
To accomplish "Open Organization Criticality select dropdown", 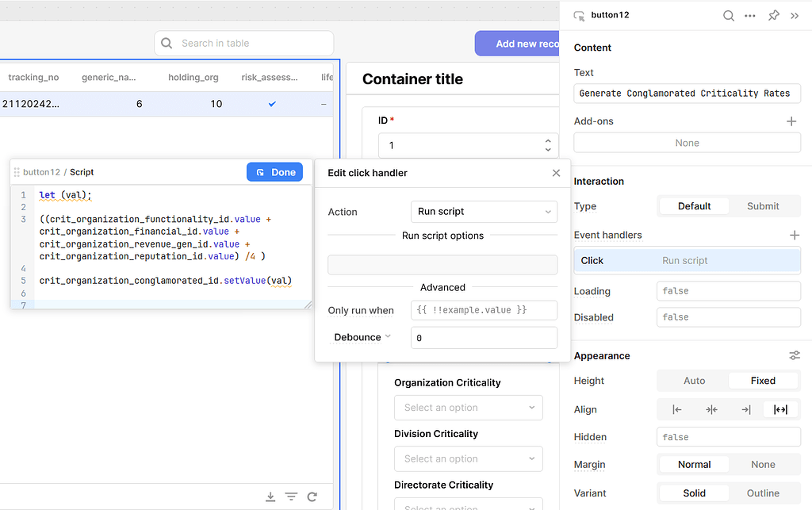I will [x=468, y=408].
